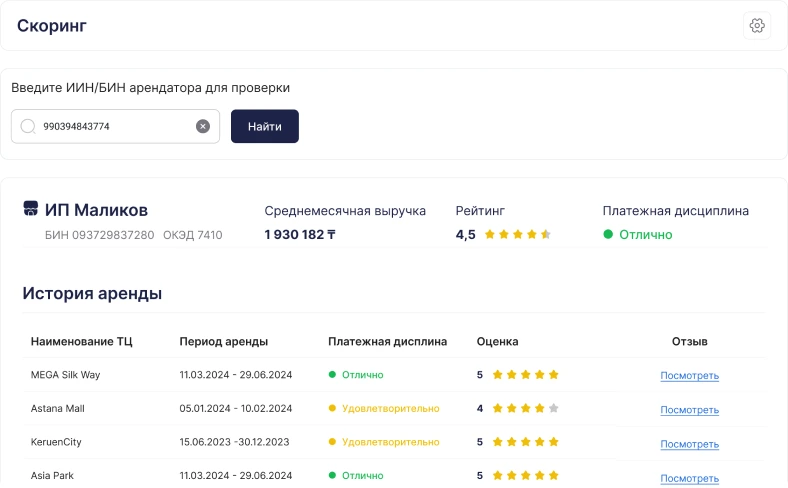Open settings via the gear icon
The height and width of the screenshot is (488, 788).
[757, 26]
